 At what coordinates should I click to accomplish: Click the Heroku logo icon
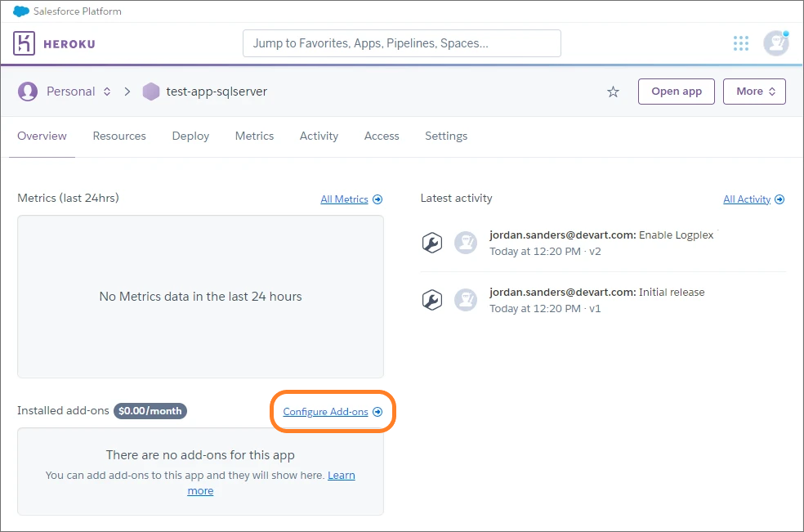[x=24, y=43]
